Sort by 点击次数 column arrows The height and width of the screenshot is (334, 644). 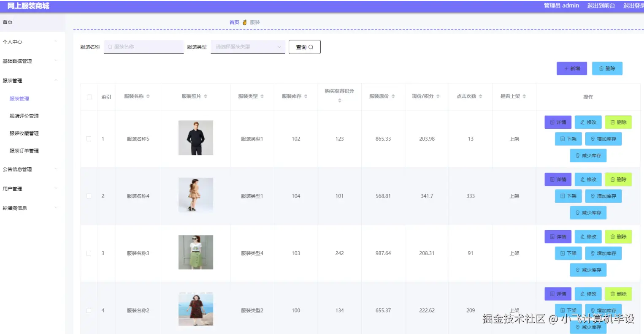click(x=481, y=96)
